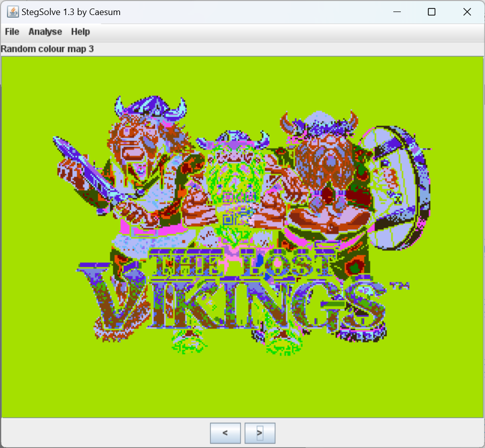Open the File menu
Screen dimensions: 485x448
(x=12, y=32)
